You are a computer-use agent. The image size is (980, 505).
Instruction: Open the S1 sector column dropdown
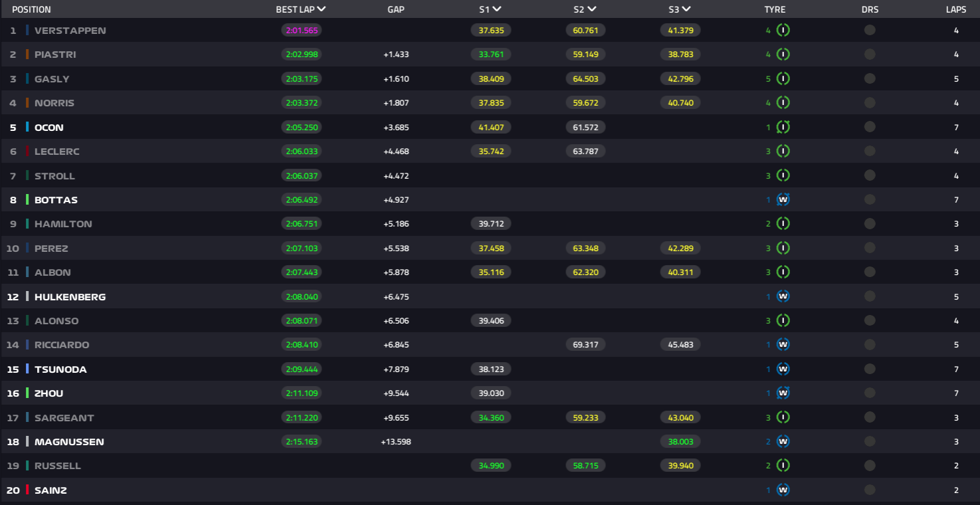click(497, 9)
